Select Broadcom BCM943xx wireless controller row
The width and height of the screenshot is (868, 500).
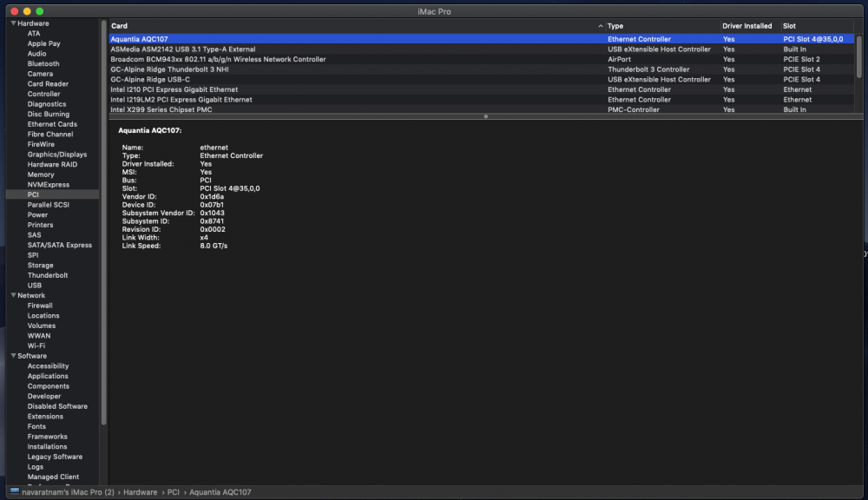pos(481,59)
